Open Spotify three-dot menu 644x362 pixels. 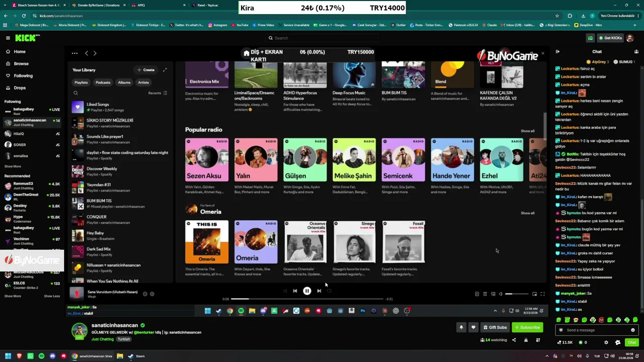pyautogui.click(x=74, y=53)
